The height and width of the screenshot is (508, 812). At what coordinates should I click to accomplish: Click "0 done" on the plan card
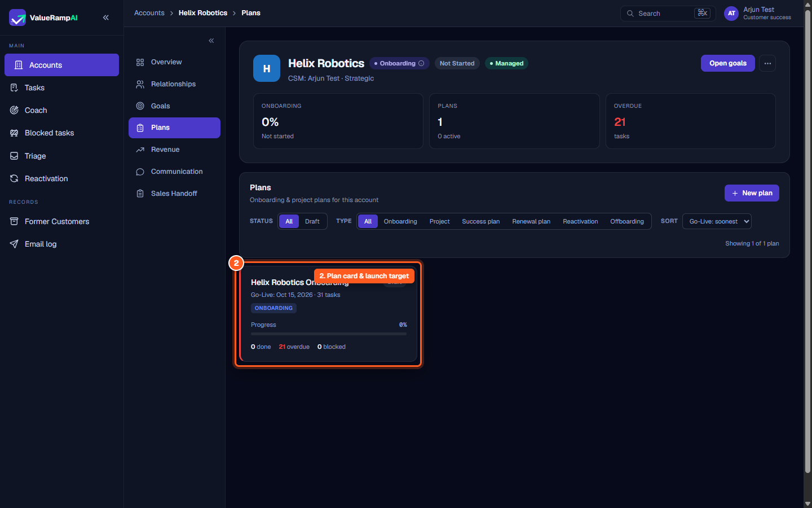261,347
